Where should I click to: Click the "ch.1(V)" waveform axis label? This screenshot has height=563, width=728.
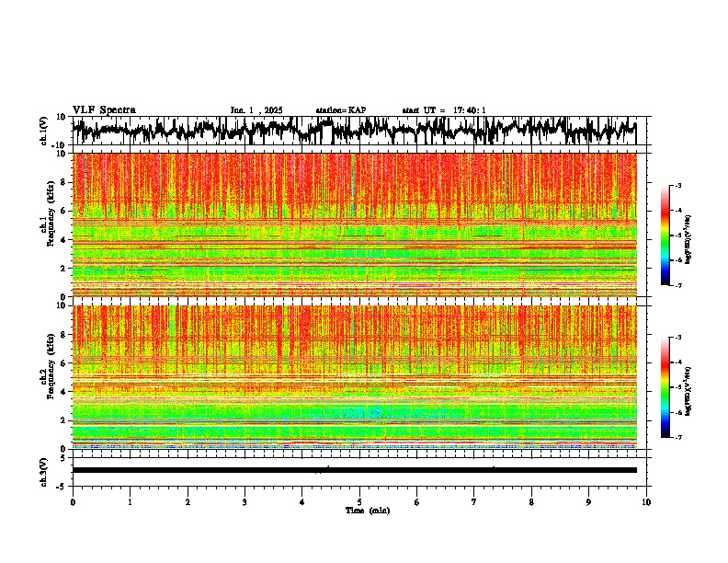pos(44,131)
